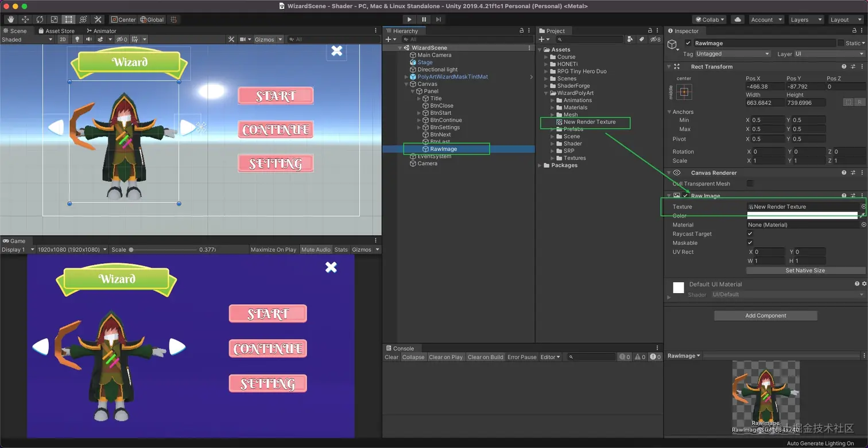
Task: Search by label in Project panel
Action: point(642,40)
